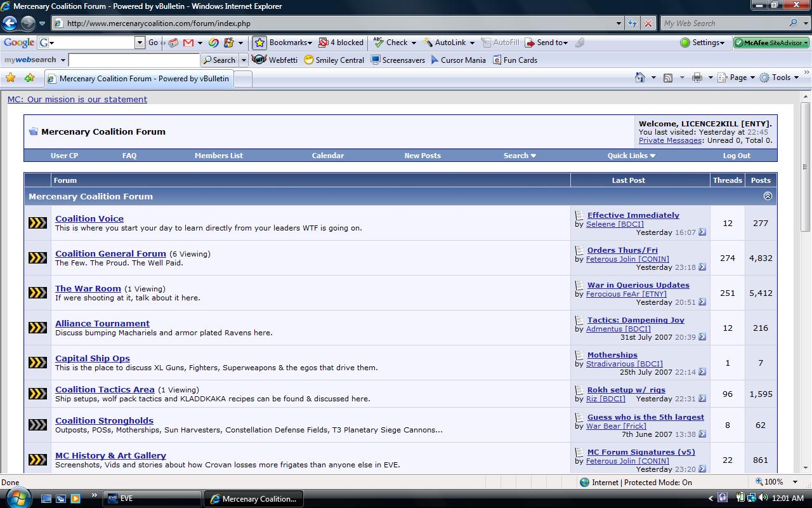Click the Add to Favorites icon

coord(29,78)
